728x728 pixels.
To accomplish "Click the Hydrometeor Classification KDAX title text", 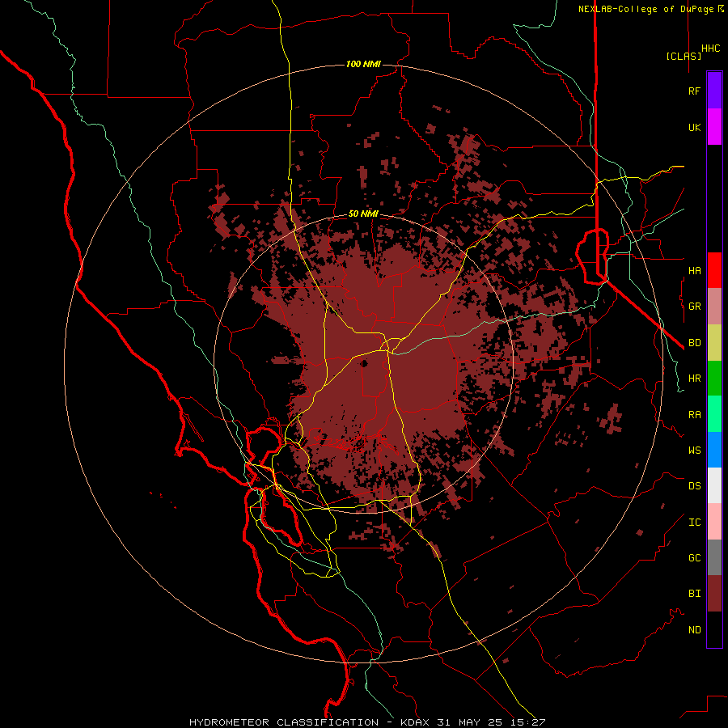I will point(367,722).
